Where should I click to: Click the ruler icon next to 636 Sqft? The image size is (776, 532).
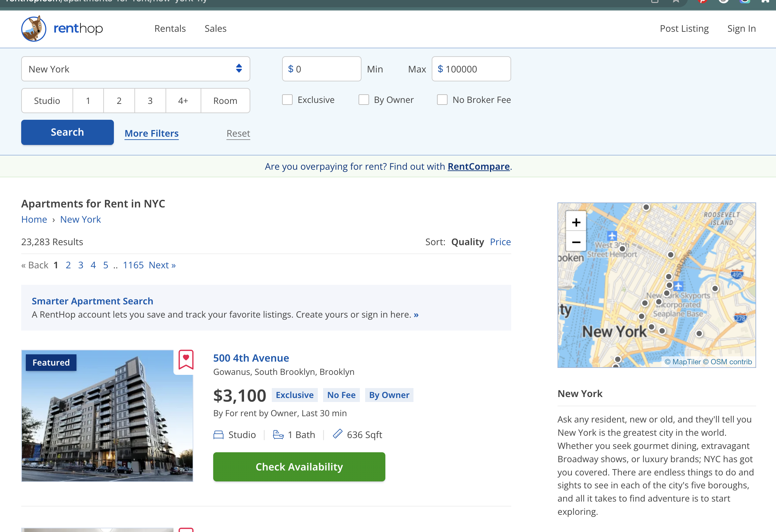tap(337, 434)
